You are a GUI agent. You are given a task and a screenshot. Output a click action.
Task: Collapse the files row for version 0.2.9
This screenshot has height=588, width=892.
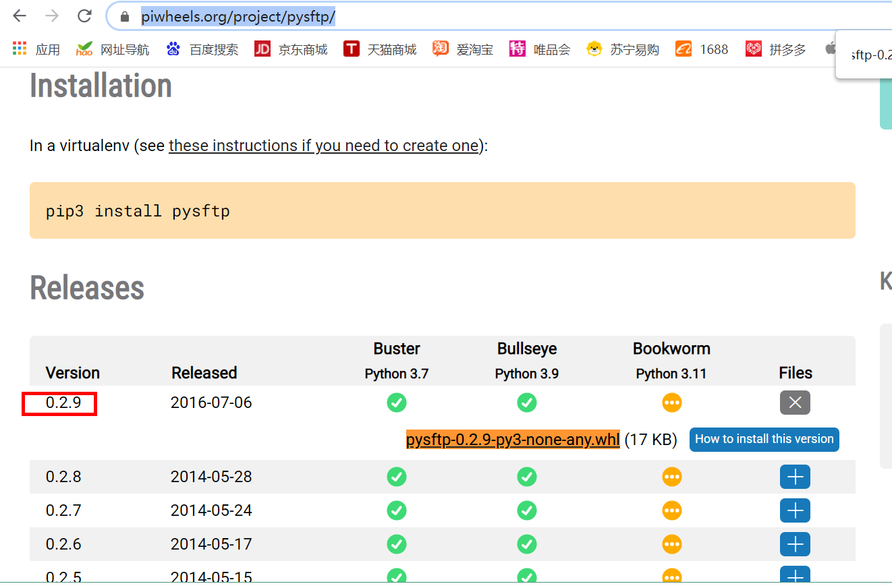pos(795,402)
